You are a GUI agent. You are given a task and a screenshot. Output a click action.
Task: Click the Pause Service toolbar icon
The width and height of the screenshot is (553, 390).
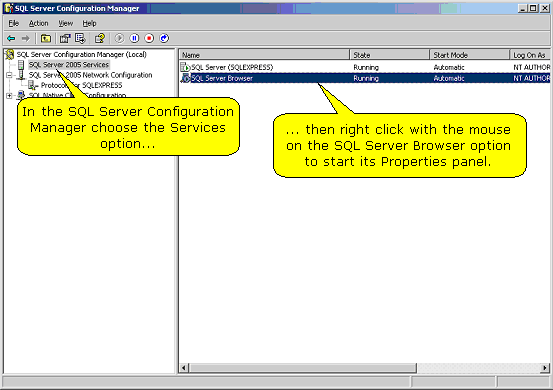(134, 38)
